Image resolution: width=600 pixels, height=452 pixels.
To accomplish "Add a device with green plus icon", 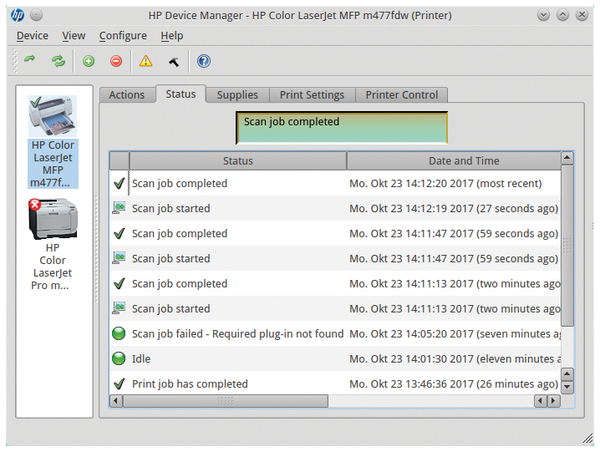I will pos(88,61).
